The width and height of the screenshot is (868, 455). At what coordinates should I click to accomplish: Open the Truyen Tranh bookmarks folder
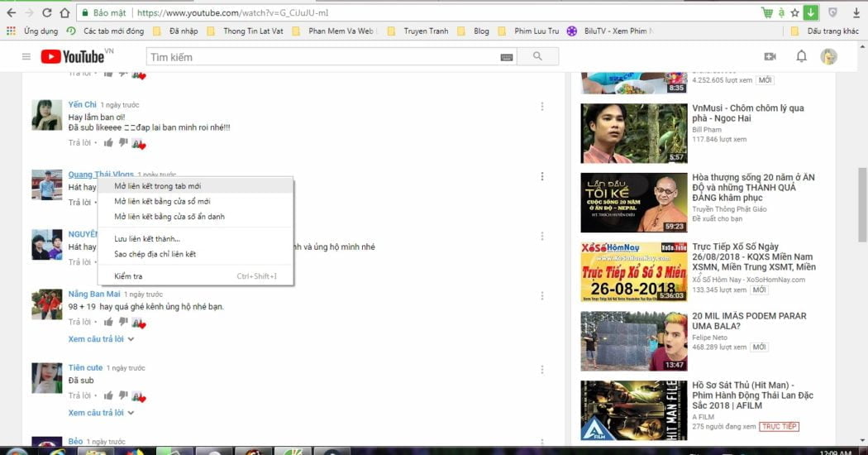point(418,31)
